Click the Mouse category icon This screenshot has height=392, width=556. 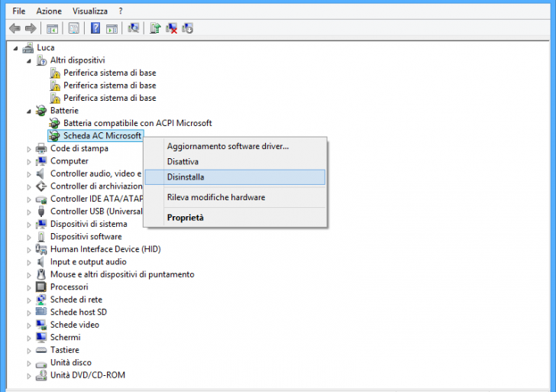[41, 274]
